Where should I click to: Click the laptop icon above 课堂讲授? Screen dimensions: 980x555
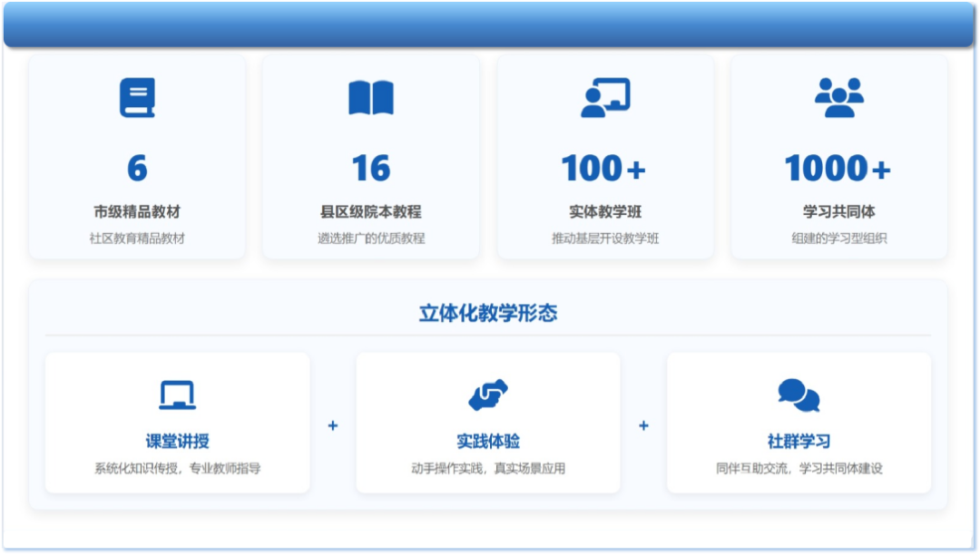coord(177,395)
